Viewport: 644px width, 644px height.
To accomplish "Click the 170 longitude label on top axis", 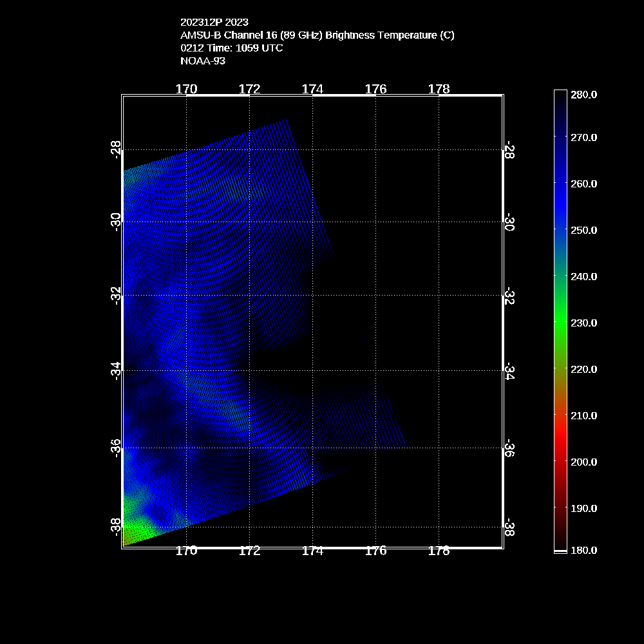I will click(x=186, y=89).
